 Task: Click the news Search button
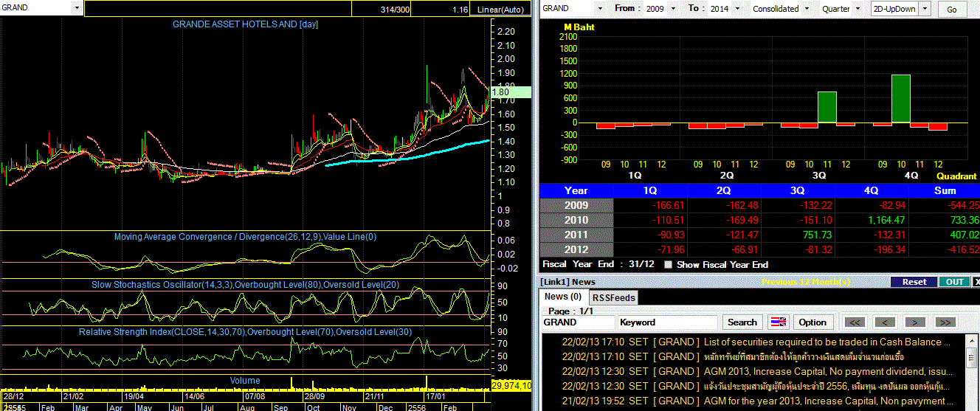pyautogui.click(x=742, y=322)
